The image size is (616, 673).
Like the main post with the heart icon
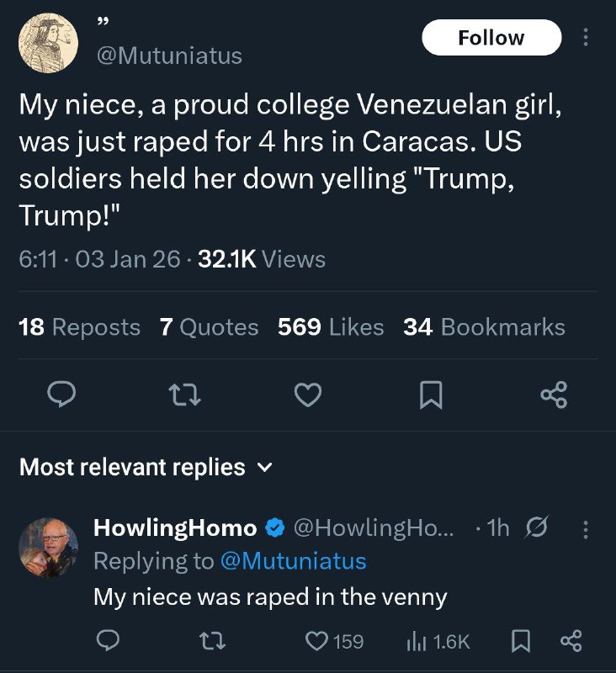click(x=309, y=395)
